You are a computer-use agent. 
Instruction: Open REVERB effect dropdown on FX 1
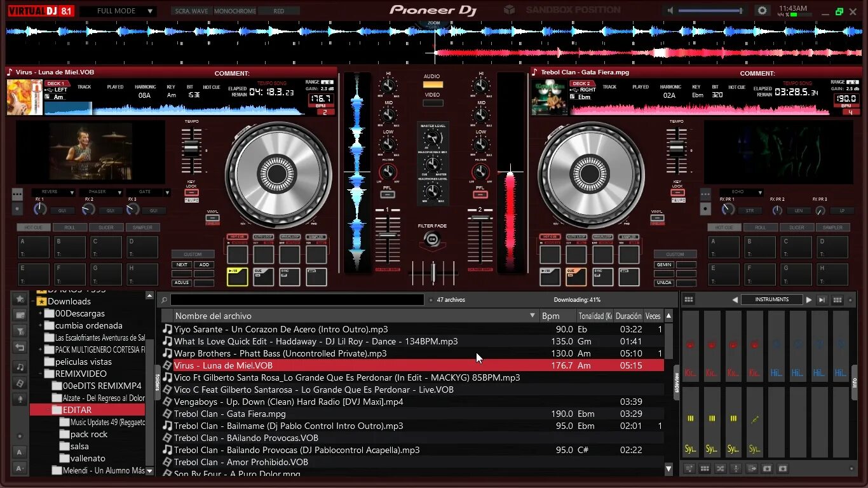click(x=53, y=192)
